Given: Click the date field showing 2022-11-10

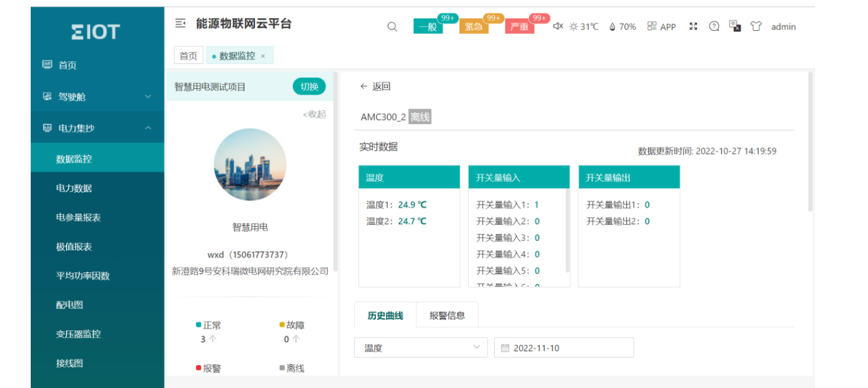Looking at the screenshot, I should coord(563,348).
